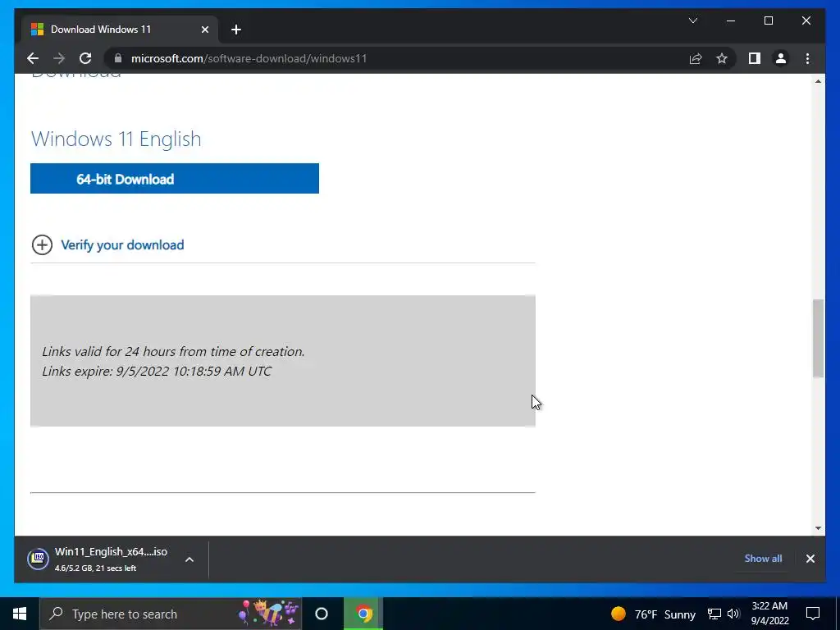
Task: Maximize the Chrome window
Action: click(x=768, y=21)
